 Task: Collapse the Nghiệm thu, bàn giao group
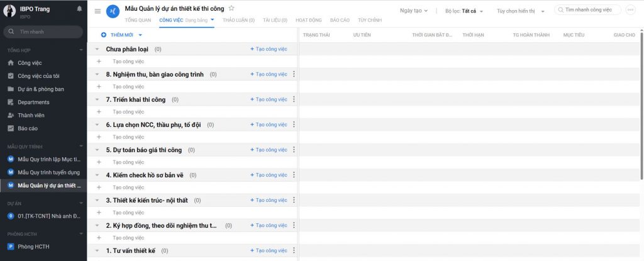(x=97, y=74)
